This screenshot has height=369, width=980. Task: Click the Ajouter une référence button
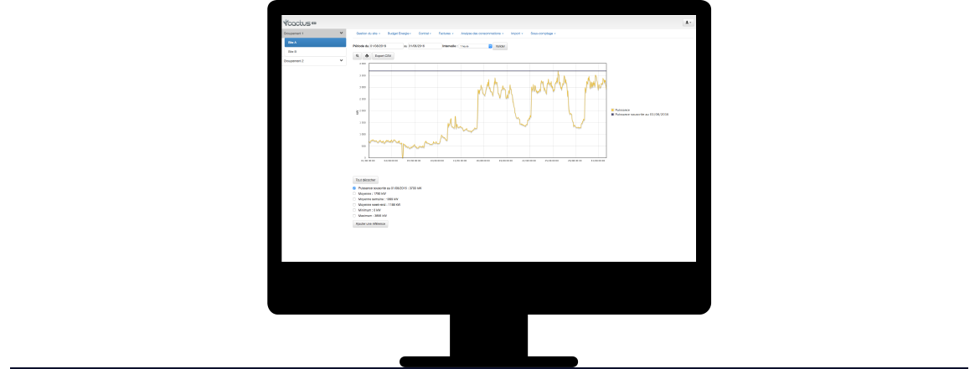pos(370,223)
